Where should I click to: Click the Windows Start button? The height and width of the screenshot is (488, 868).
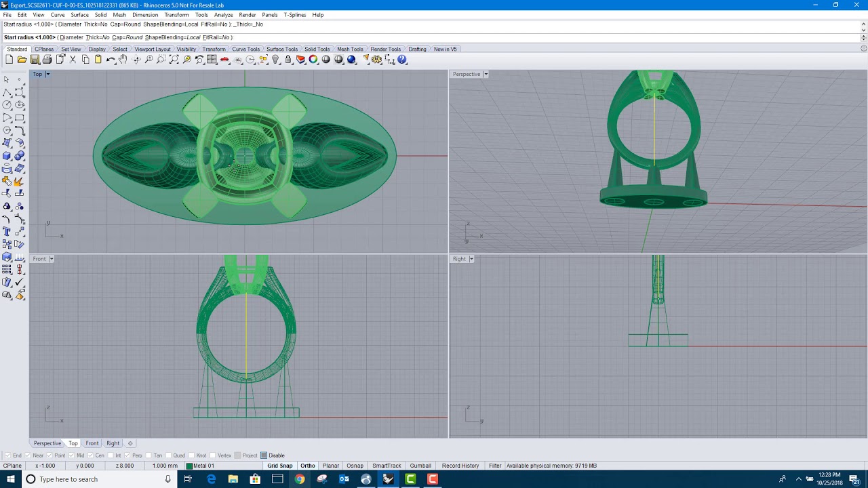click(11, 479)
